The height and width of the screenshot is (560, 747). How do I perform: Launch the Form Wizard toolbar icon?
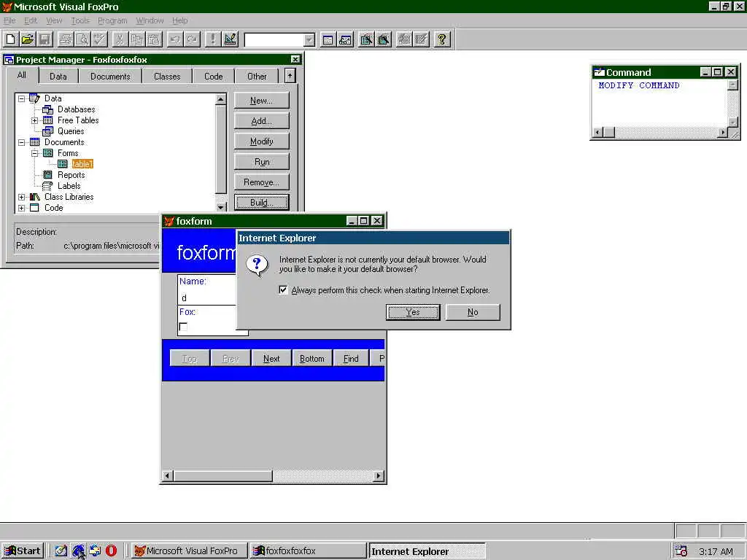tap(366, 39)
